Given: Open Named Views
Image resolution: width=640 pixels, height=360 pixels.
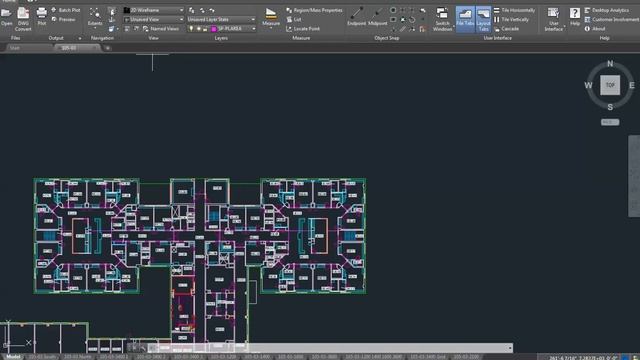Looking at the screenshot, I should pos(161,29).
